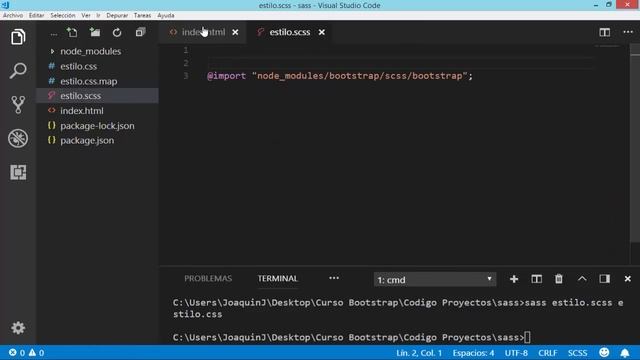Move the panel to the right side
The width and height of the screenshot is (640, 360).
tap(604, 279)
